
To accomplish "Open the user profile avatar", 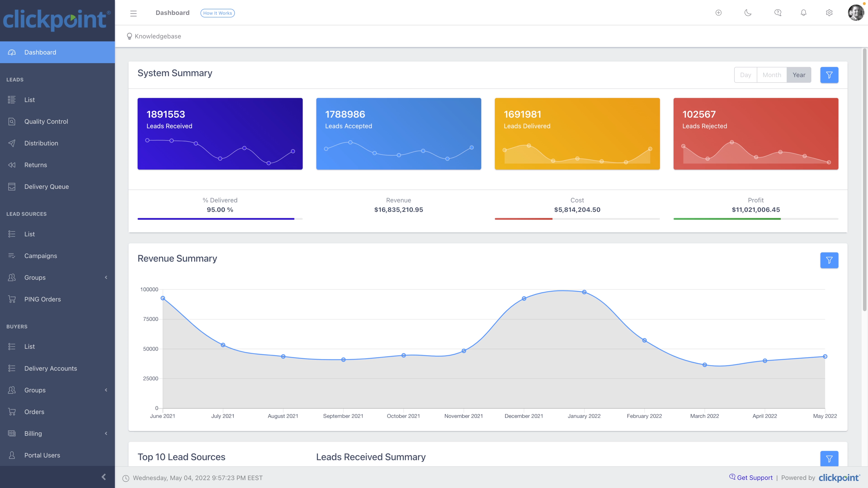I will [x=856, y=13].
